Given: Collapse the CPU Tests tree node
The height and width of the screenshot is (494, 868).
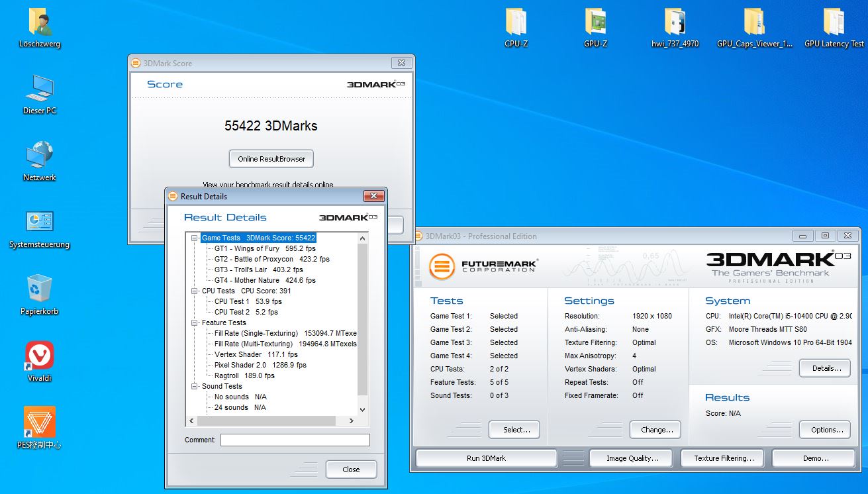Looking at the screenshot, I should (195, 291).
